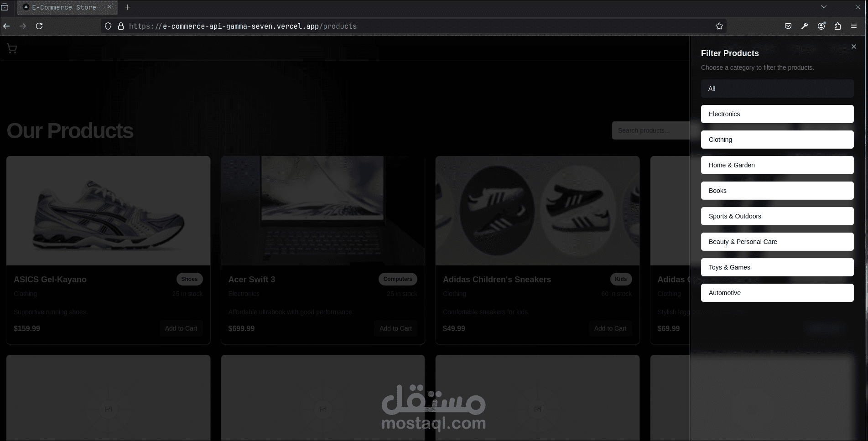Open the Acer Swift 3 laptop image
Screen dimensions: 868x441
(323, 211)
